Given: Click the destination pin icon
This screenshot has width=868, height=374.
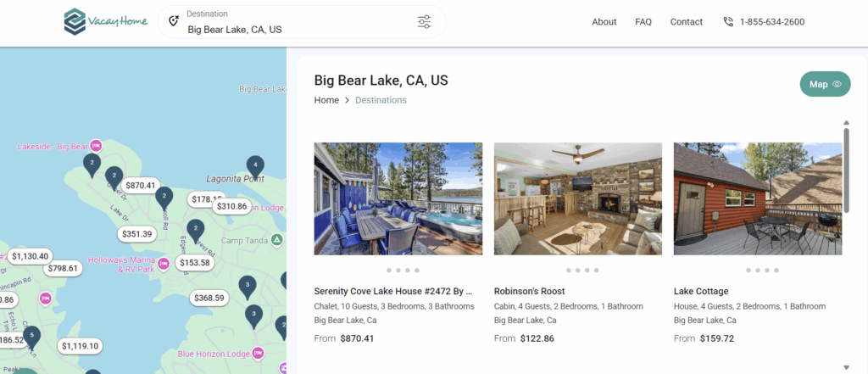Looking at the screenshot, I should tap(174, 22).
